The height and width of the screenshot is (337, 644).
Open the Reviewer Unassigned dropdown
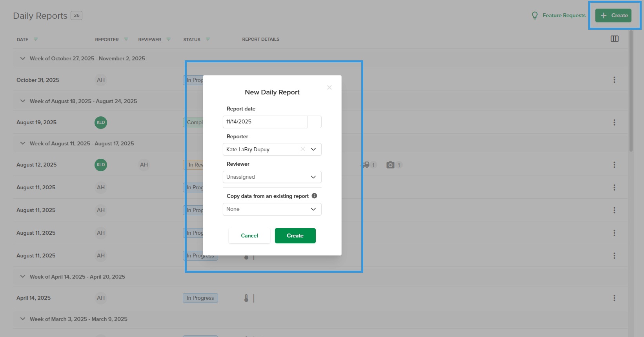tap(272, 177)
